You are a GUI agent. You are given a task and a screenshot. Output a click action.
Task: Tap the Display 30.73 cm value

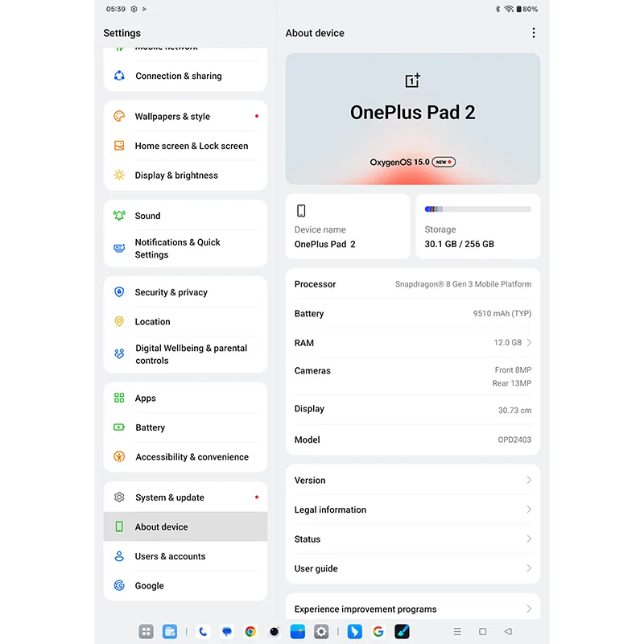pos(514,410)
